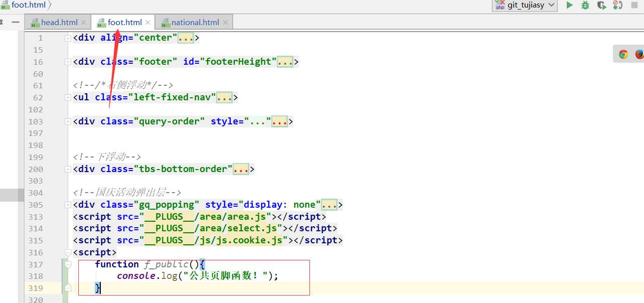This screenshot has height=303, width=644.
Task: Click fold end marker at line 319
Action: pos(68,288)
